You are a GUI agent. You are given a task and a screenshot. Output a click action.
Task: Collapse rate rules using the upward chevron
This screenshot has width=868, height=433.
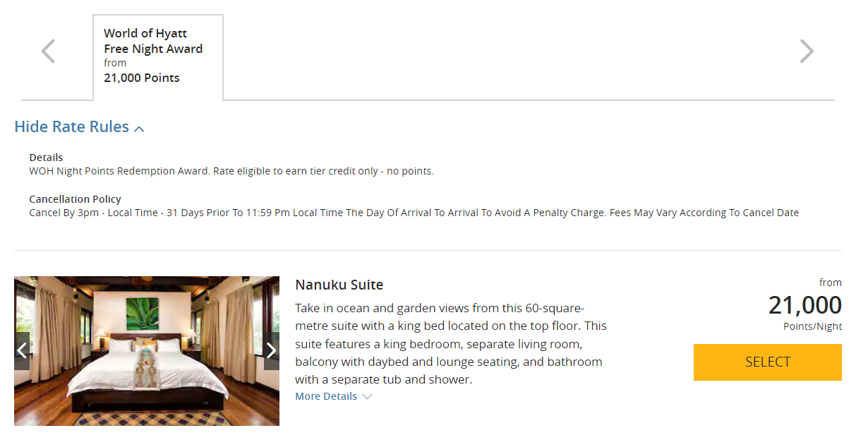[139, 127]
